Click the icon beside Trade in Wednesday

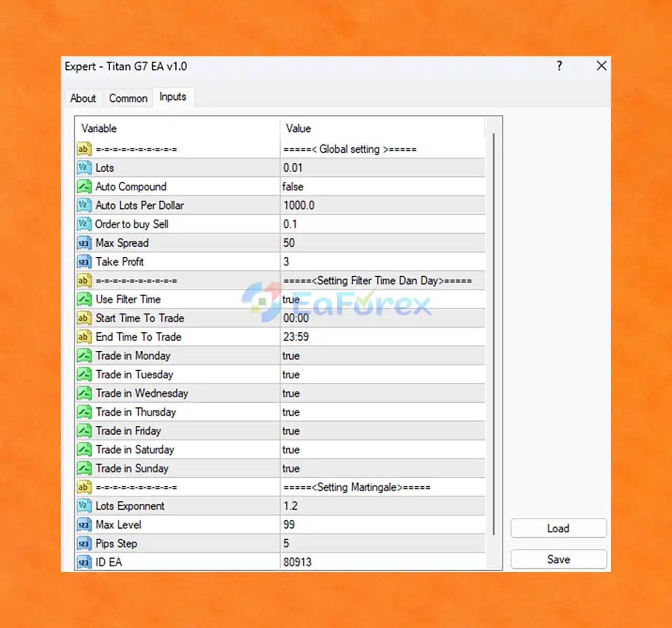click(84, 393)
